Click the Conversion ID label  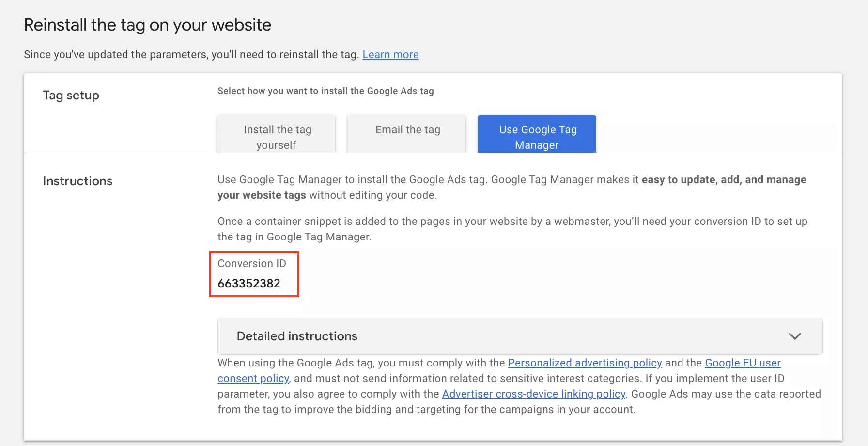tap(252, 263)
